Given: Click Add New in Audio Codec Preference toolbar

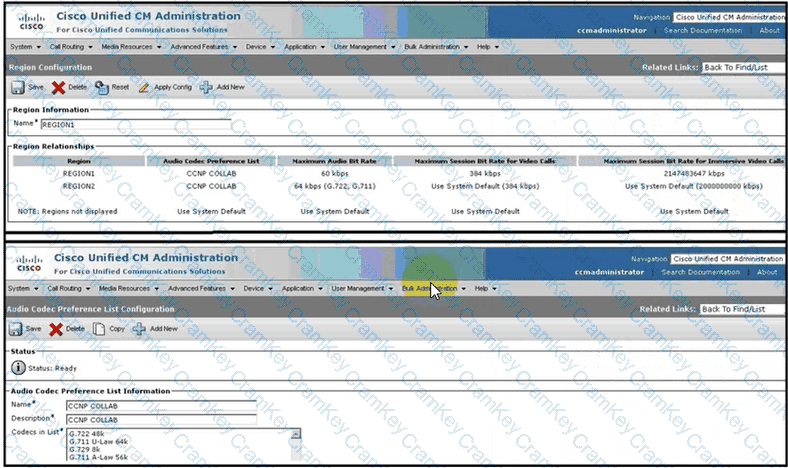Looking at the screenshot, I should (139, 328).
